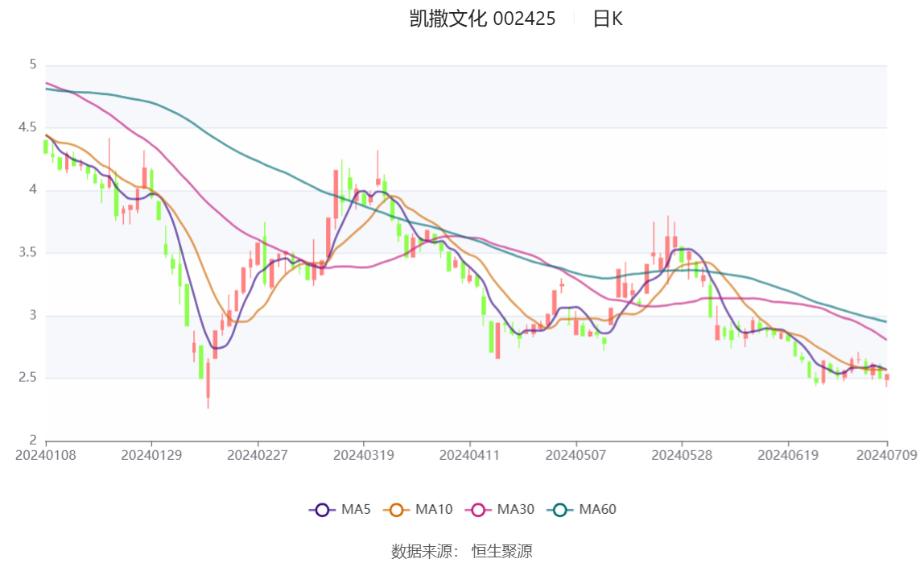This screenshot has height=563, width=924.
Task: Toggle the MA5 legend series
Action: click(x=340, y=509)
